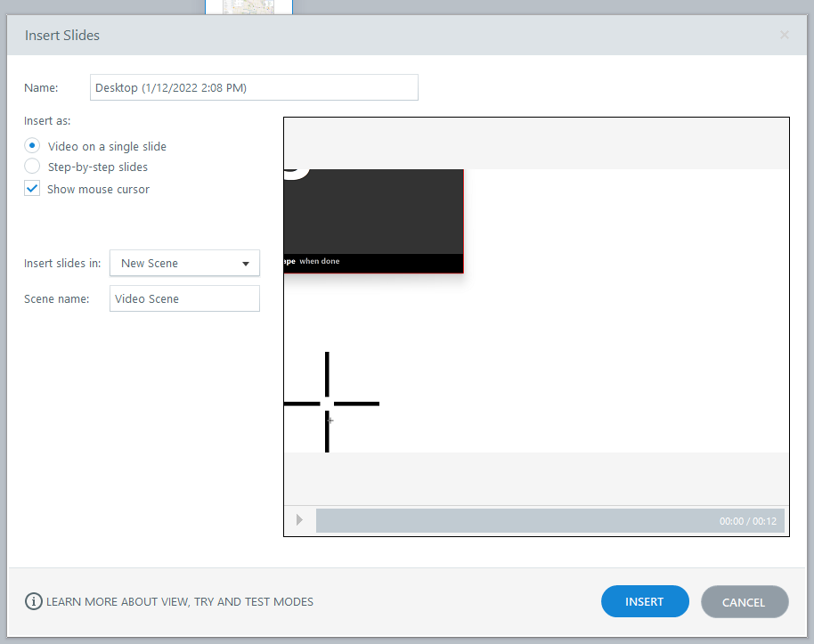
Task: Click the info icon beside Learn More
Action: click(34, 601)
